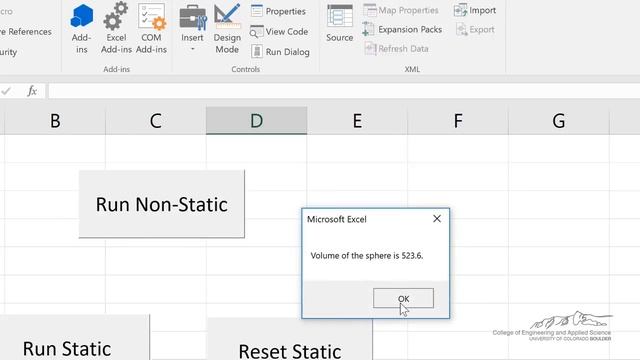The image size is (640, 360).
Task: Select column E header
Action: pyautogui.click(x=357, y=121)
